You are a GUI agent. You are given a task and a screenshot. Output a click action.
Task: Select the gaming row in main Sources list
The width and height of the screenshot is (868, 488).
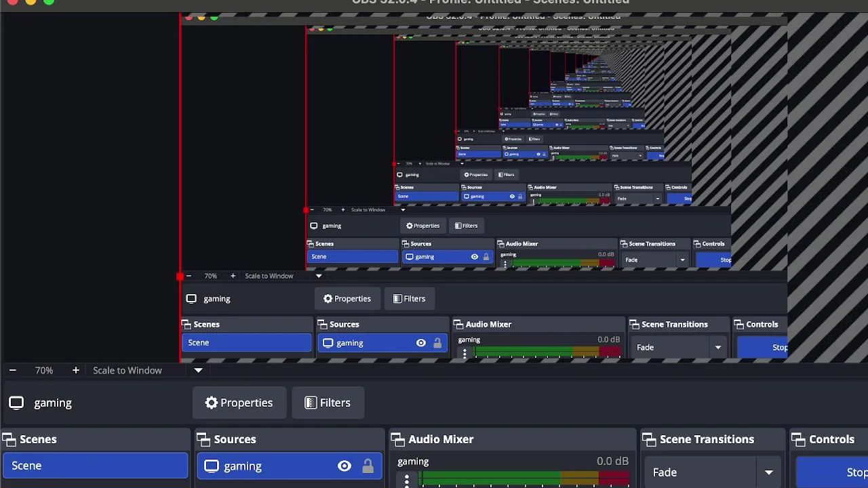tap(290, 466)
